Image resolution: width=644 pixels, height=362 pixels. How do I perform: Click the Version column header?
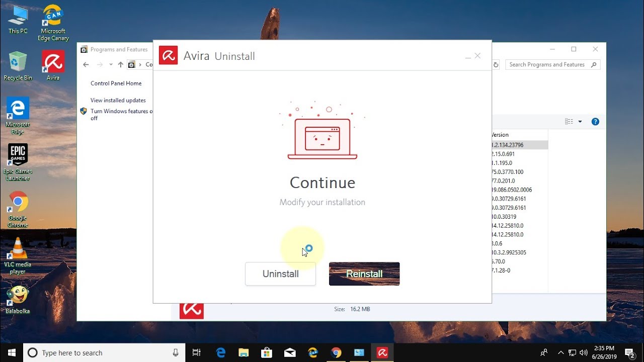tap(520, 135)
